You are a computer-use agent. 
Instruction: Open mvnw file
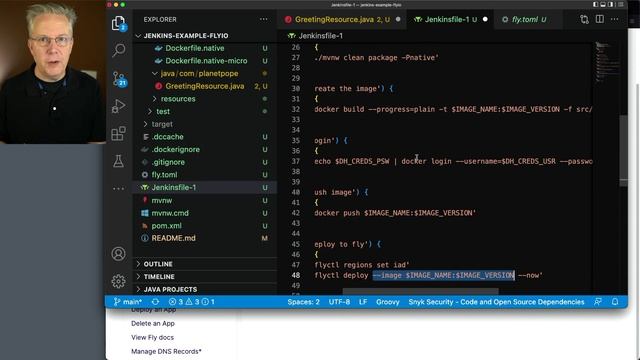click(x=162, y=200)
